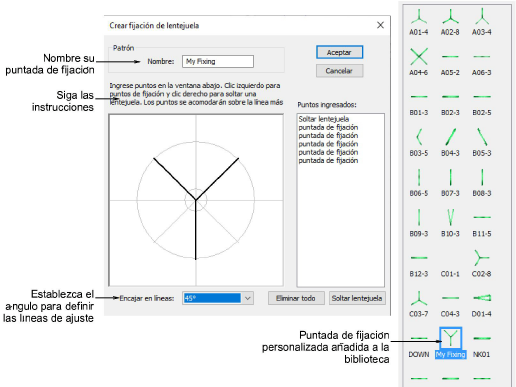Select the B09-3 fixing pattern
516x387 pixels.
(419, 223)
